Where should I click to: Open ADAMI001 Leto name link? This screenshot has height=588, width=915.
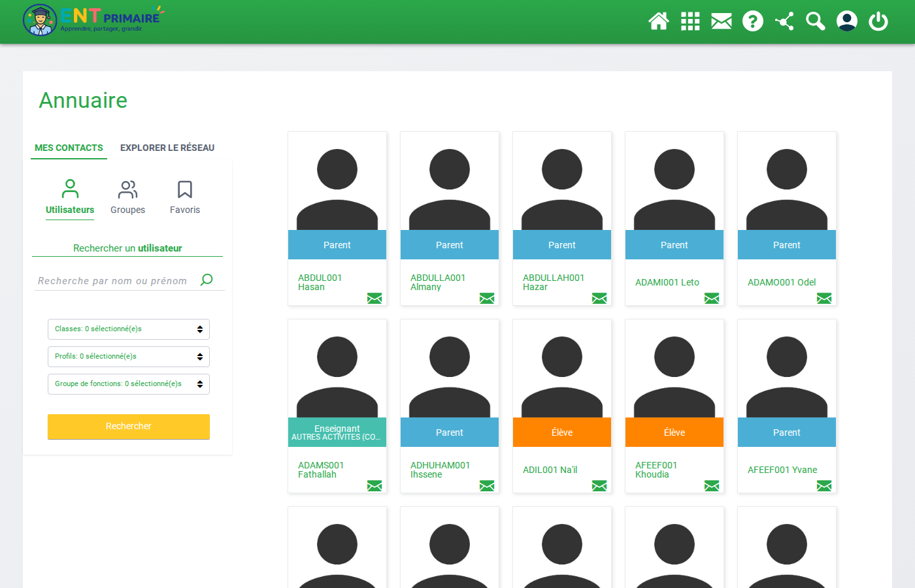(667, 282)
